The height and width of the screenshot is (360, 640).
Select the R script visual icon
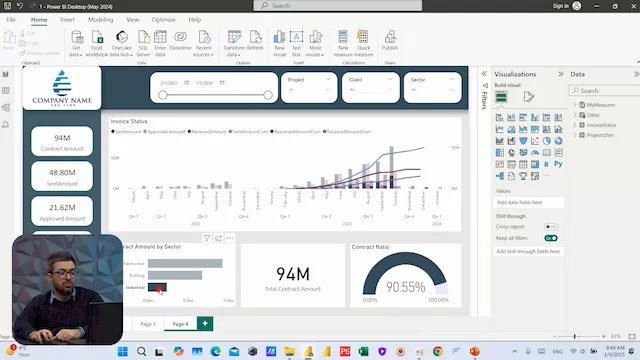(546, 164)
